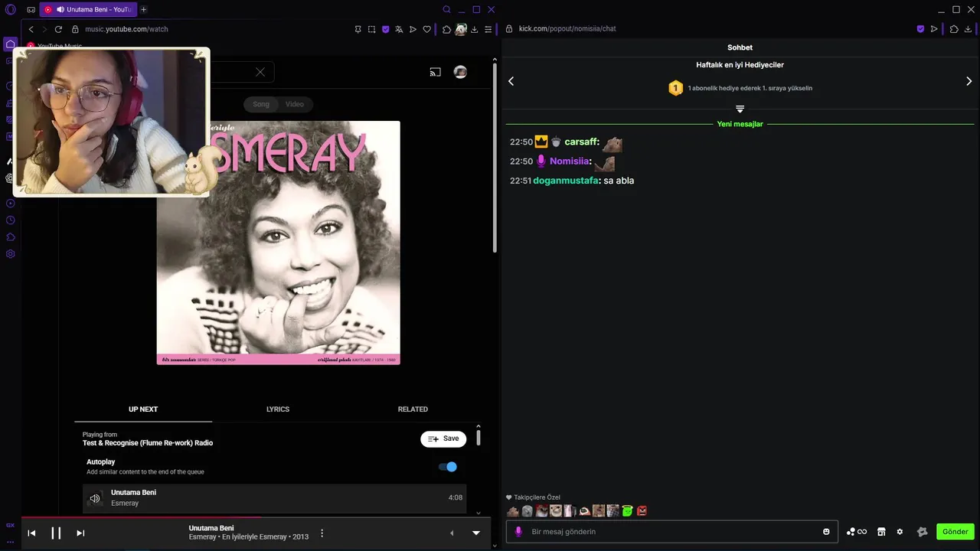
Task: Open doganmustafa user profile in chat
Action: (566, 181)
